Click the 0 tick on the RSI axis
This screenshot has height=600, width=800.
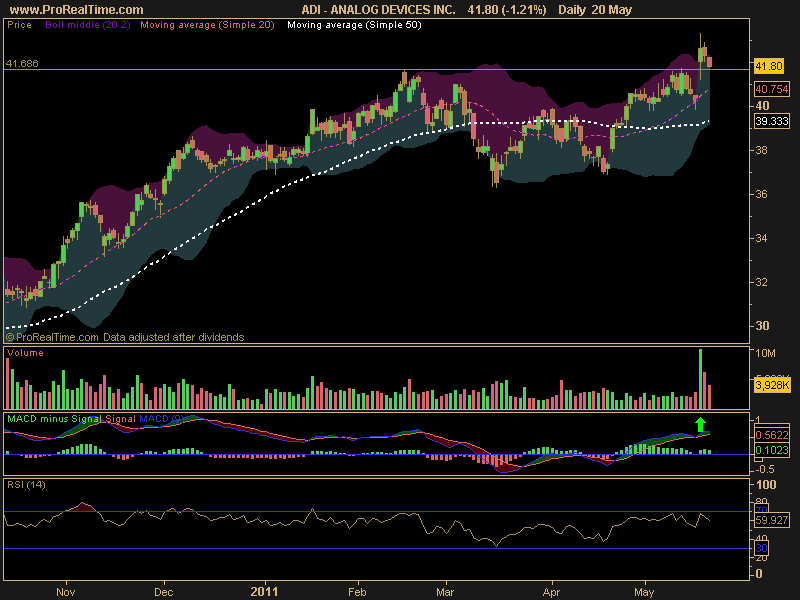pyautogui.click(x=759, y=574)
